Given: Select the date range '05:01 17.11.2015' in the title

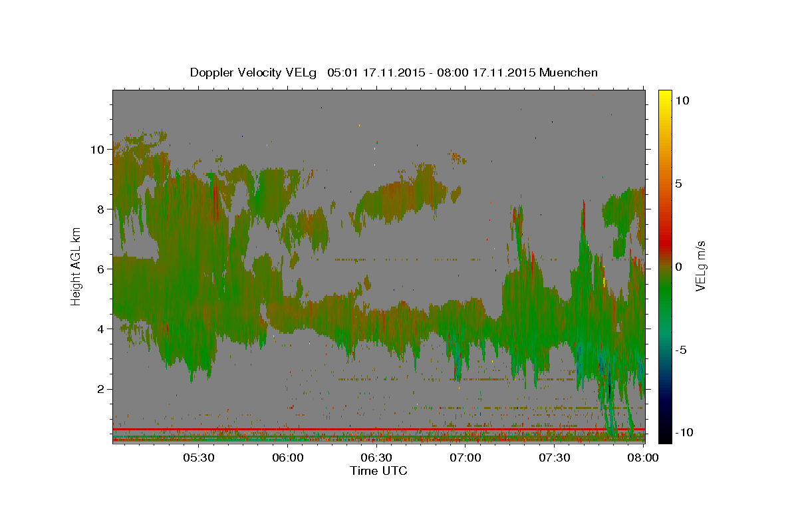Looking at the screenshot, I should coord(376,72).
